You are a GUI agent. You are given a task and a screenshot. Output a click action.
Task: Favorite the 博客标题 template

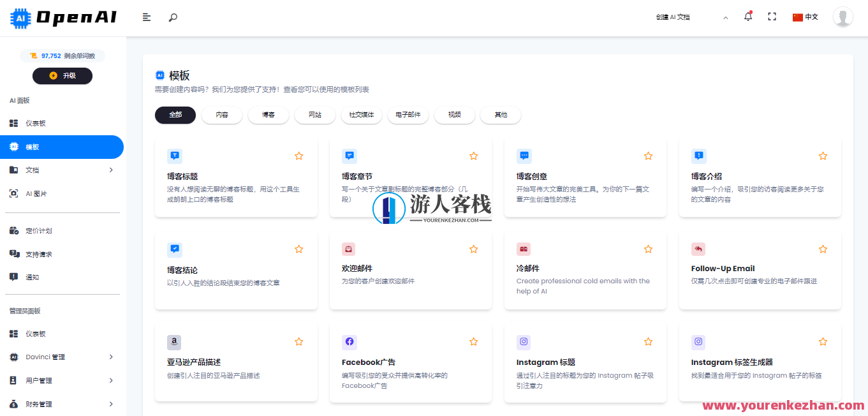coord(298,155)
